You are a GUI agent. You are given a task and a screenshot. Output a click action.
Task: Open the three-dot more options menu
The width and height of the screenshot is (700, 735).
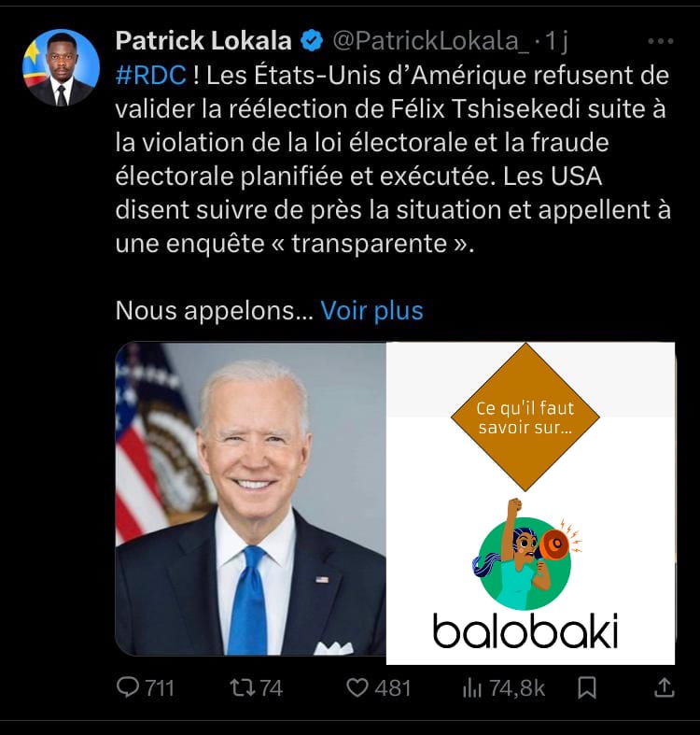click(x=661, y=41)
